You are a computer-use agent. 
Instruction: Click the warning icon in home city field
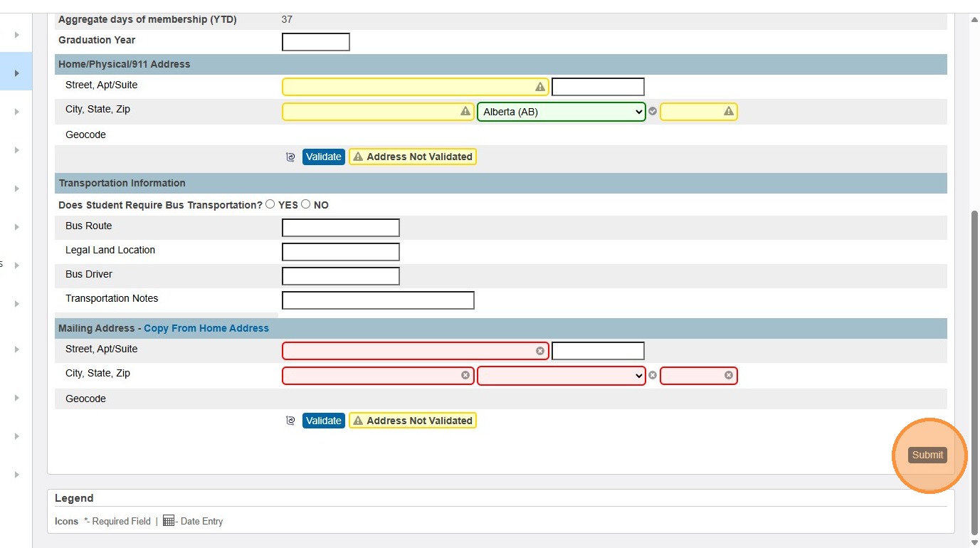point(465,112)
